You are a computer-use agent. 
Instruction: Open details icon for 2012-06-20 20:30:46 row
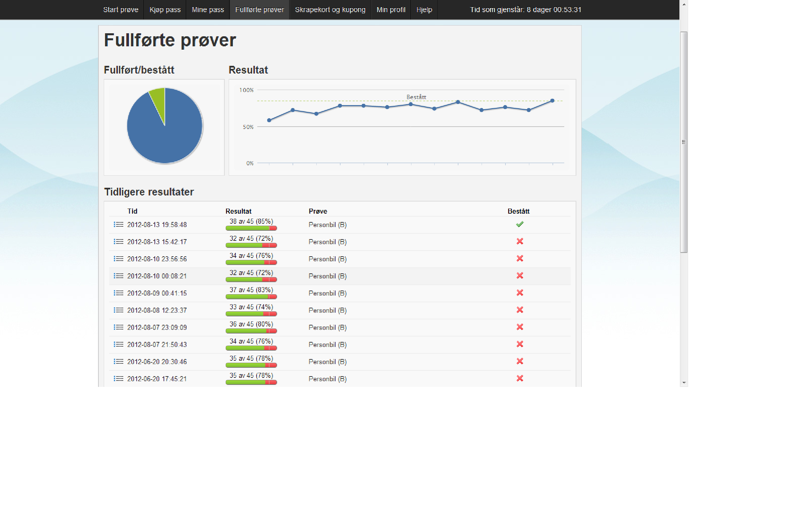click(x=119, y=362)
